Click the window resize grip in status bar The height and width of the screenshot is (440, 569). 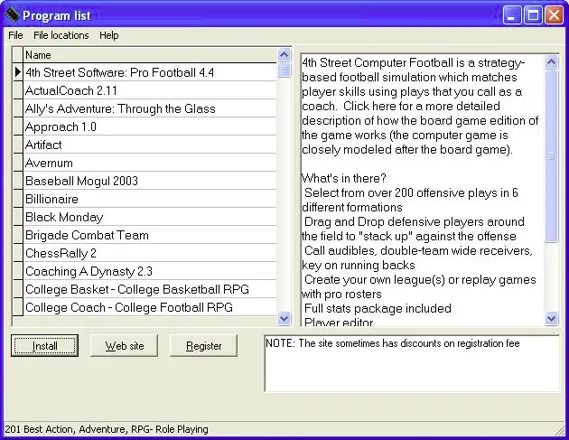[x=559, y=430]
